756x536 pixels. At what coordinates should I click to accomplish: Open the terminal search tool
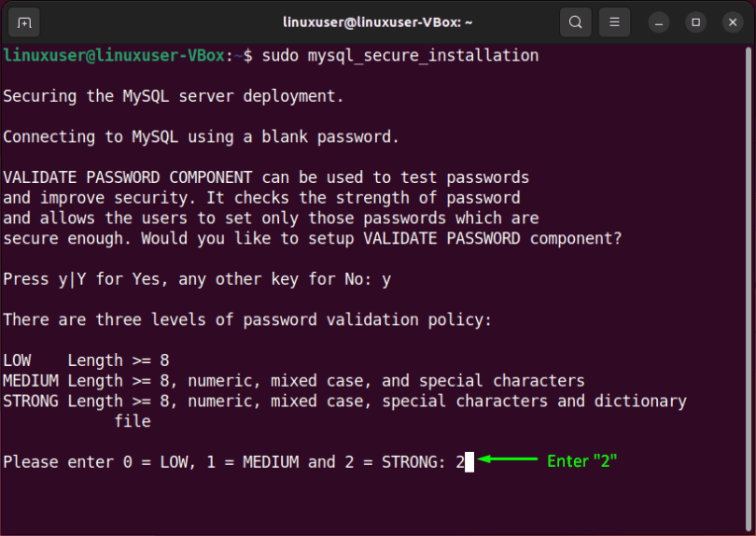(x=575, y=22)
